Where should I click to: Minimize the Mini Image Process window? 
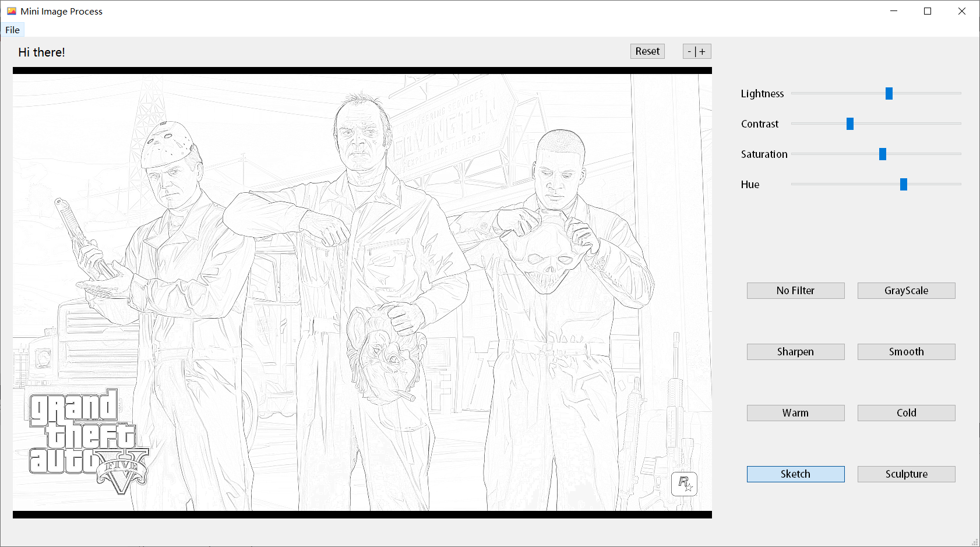pyautogui.click(x=894, y=11)
